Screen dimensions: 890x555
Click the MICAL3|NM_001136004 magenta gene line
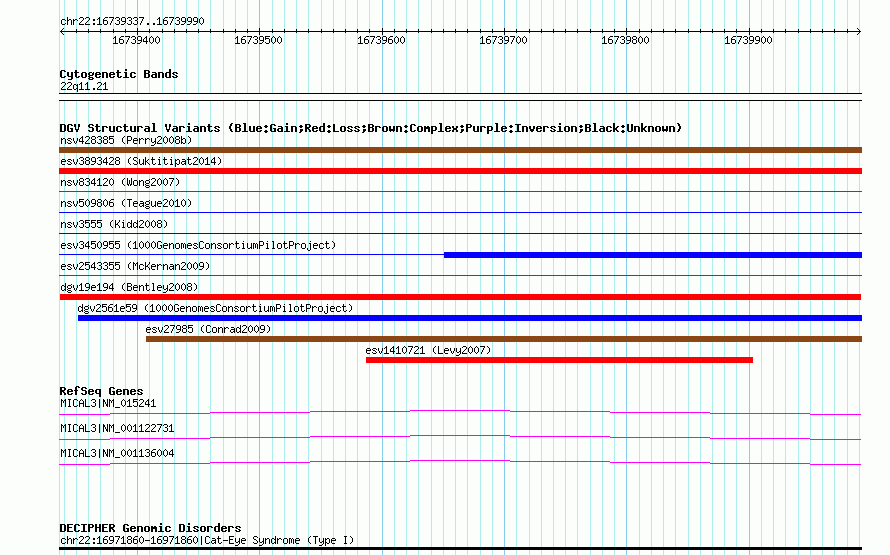(460, 462)
